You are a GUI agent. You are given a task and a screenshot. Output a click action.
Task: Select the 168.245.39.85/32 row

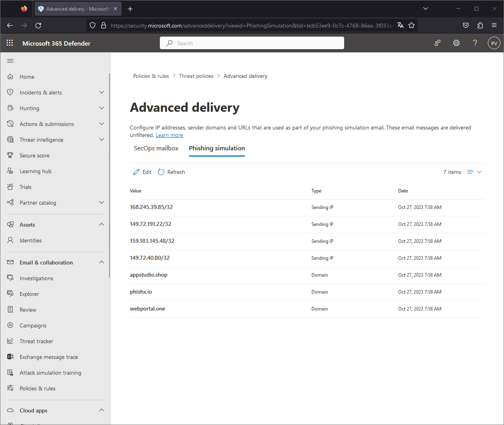point(307,207)
